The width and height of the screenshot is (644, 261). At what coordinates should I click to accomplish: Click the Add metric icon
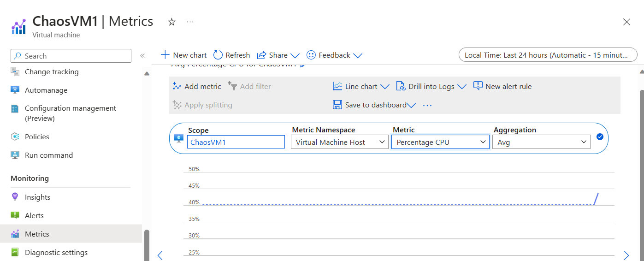pos(177,86)
